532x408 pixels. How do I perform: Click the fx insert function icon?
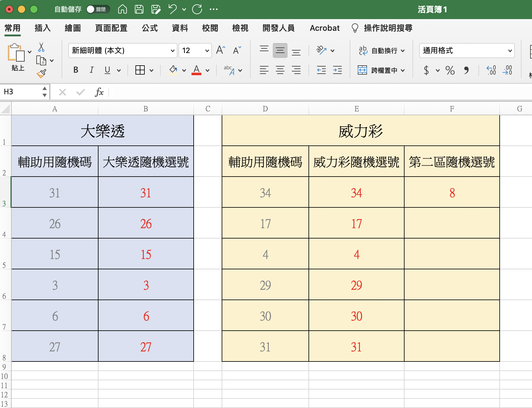pos(99,92)
